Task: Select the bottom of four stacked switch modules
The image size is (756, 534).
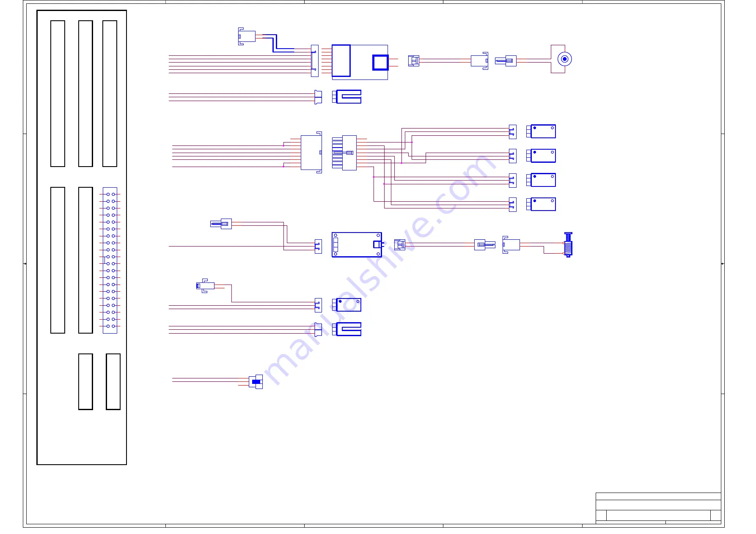Action: (541, 205)
